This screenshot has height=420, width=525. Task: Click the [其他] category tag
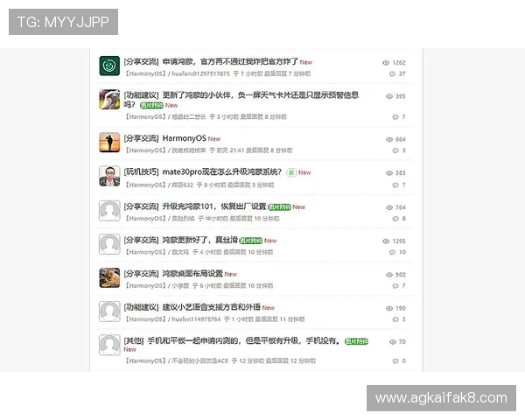coord(134,340)
